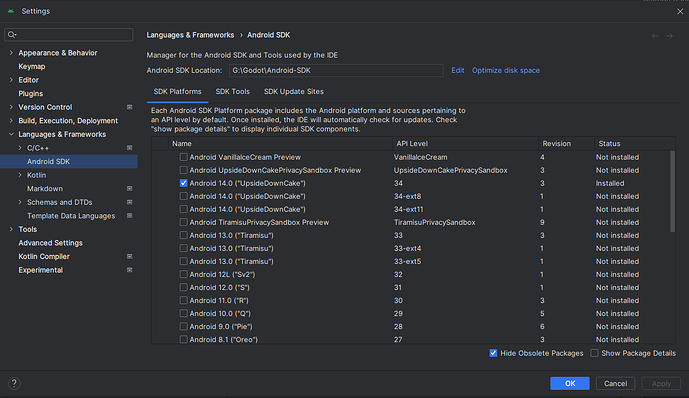Enable Show Package Details

coord(595,353)
